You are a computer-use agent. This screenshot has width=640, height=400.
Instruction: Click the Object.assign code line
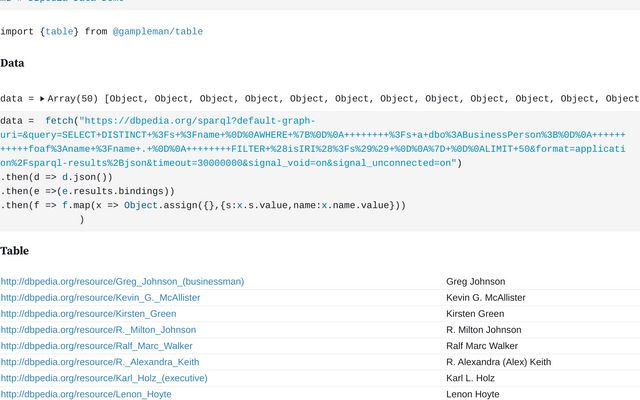[x=203, y=205]
